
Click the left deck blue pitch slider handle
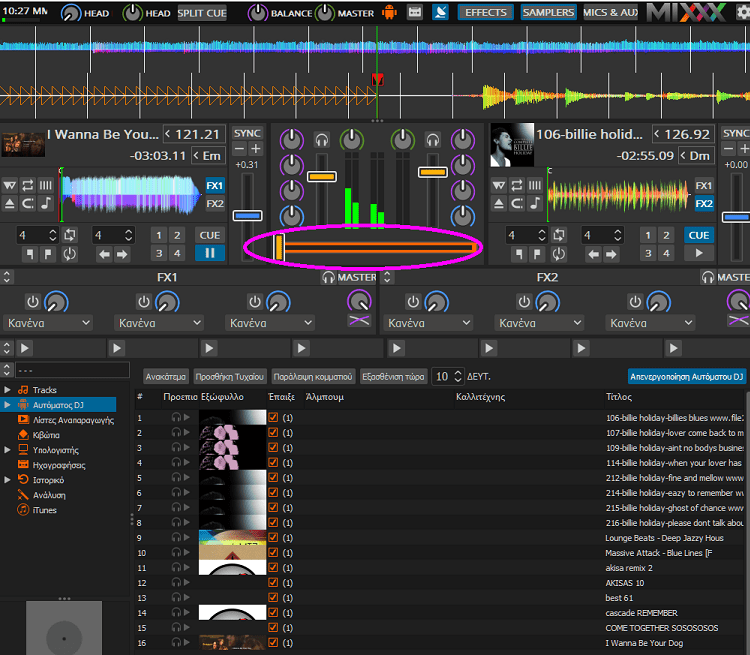247,216
